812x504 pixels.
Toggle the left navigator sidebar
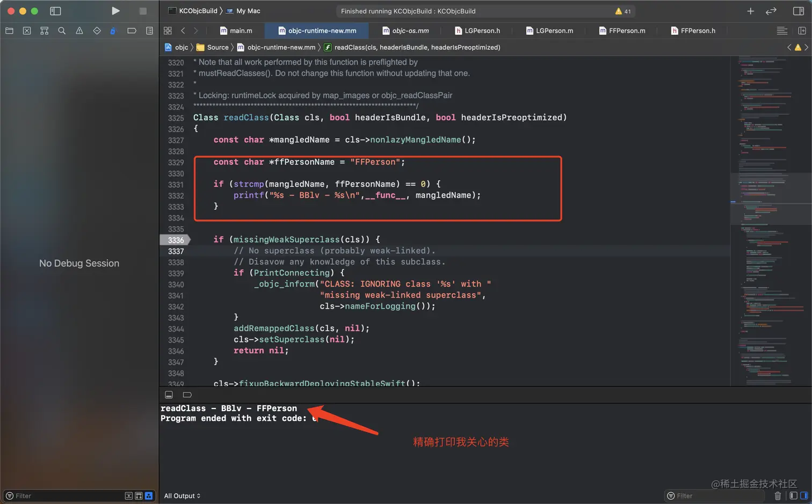pyautogui.click(x=55, y=11)
